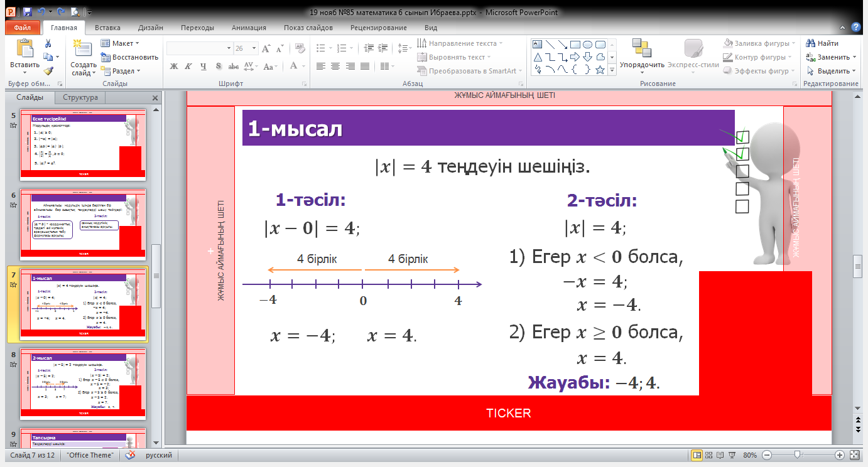Open the Макет layout dropdown
868x467 pixels.
click(x=120, y=43)
